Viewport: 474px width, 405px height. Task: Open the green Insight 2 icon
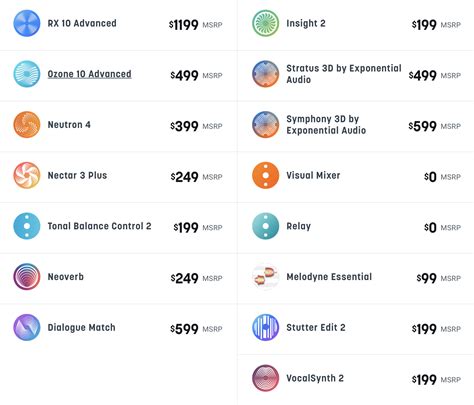tap(266, 23)
